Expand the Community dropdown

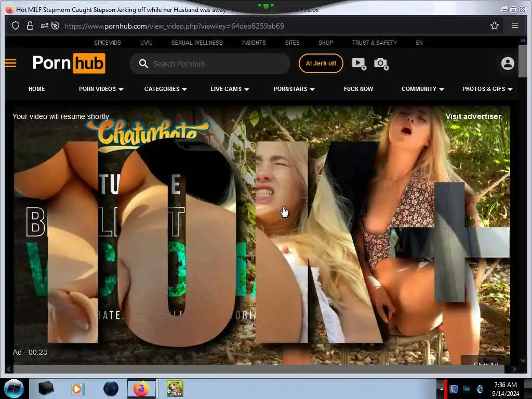(423, 89)
